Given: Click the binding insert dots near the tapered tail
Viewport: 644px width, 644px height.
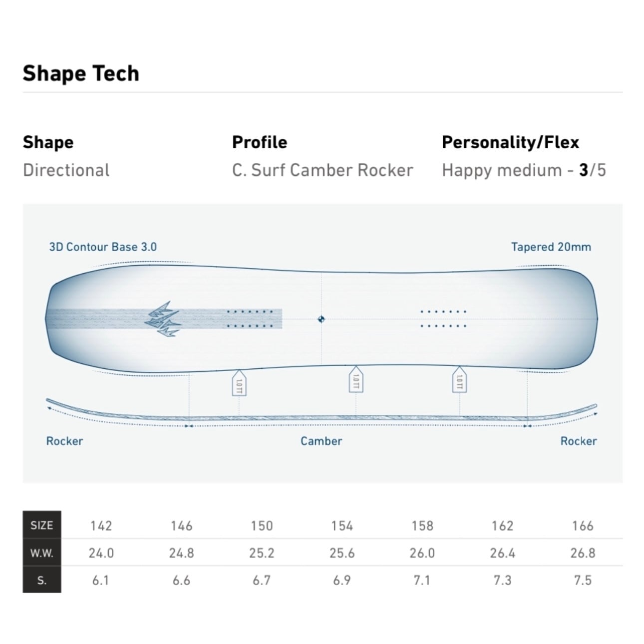Looking at the screenshot, I should tap(443, 319).
